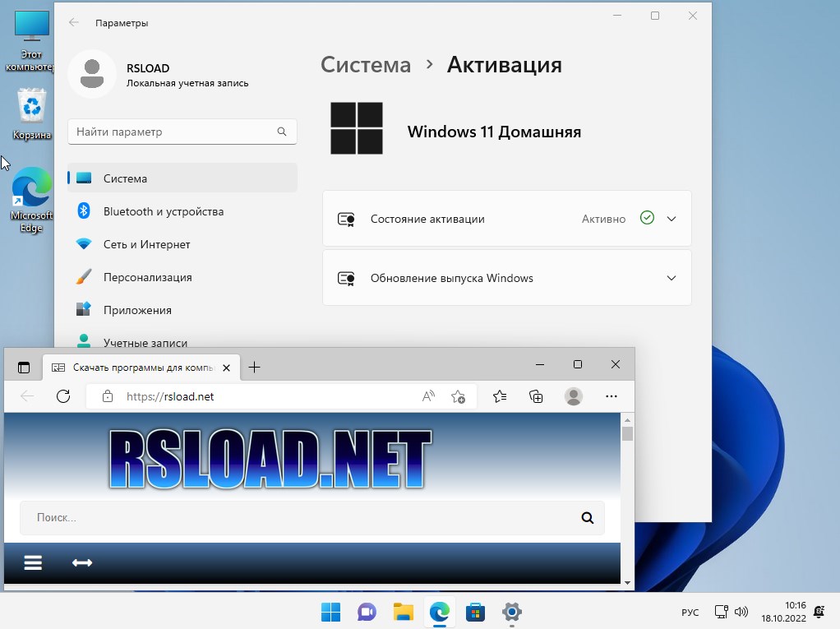Click browser scrollbar down arrow
840x629 pixels.
[627, 583]
